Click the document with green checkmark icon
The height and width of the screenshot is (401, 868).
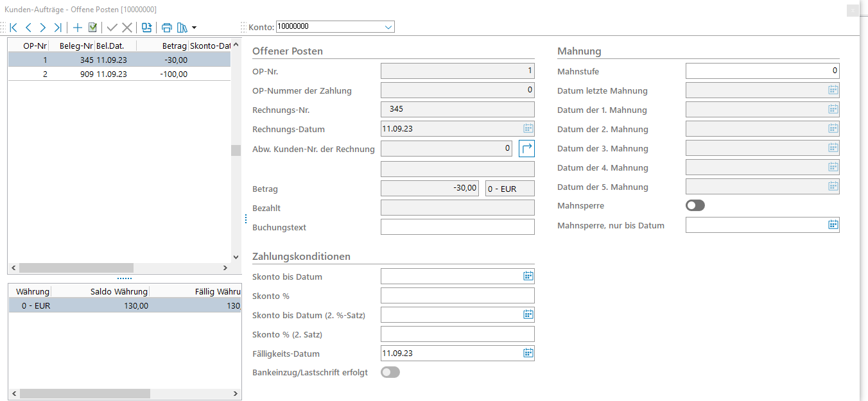(x=92, y=28)
